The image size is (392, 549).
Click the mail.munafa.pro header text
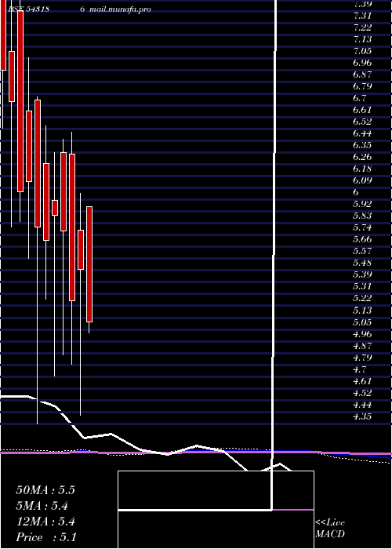click(120, 9)
